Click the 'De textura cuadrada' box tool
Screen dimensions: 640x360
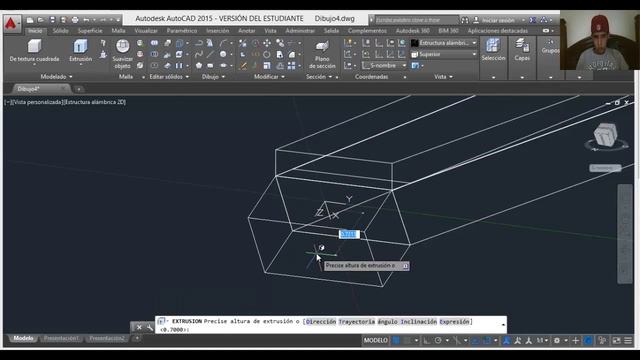click(34, 51)
